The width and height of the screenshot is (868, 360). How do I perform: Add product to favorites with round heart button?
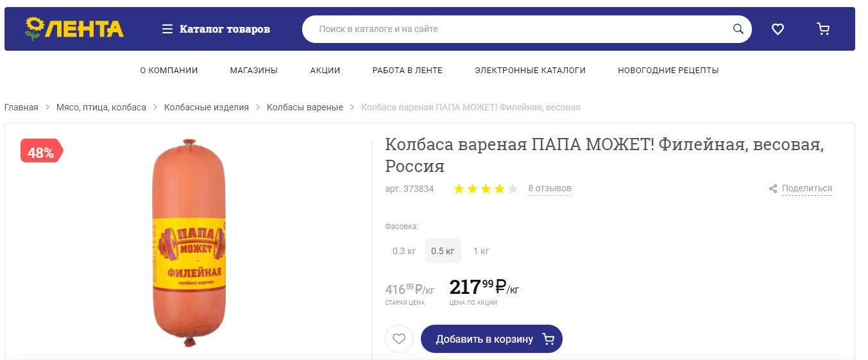(399, 339)
